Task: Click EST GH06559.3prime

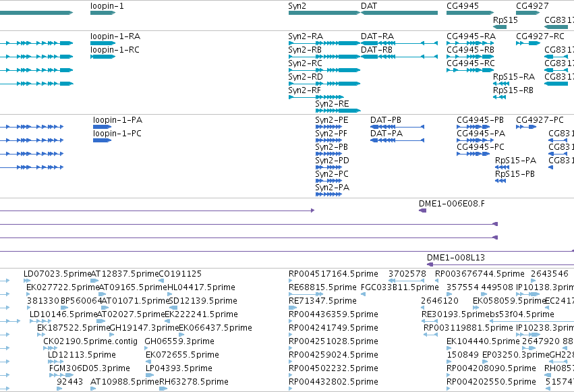Action: 147,348
